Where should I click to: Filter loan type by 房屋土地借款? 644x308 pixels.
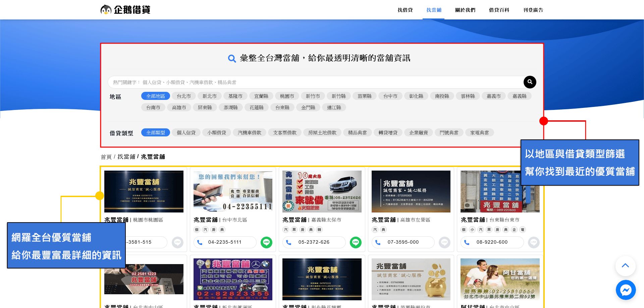(322, 133)
